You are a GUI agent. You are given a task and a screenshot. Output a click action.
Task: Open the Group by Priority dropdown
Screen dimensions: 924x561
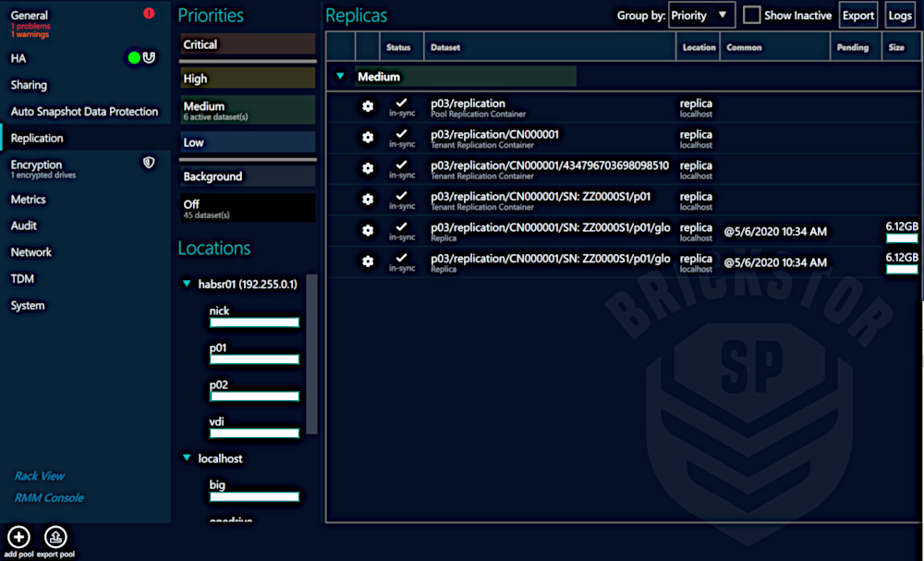[x=701, y=15]
